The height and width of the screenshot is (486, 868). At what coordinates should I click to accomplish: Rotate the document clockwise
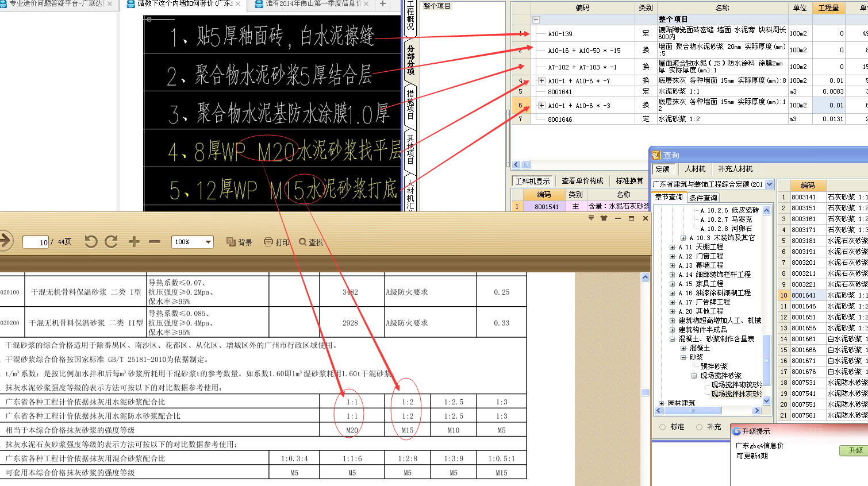(112, 242)
